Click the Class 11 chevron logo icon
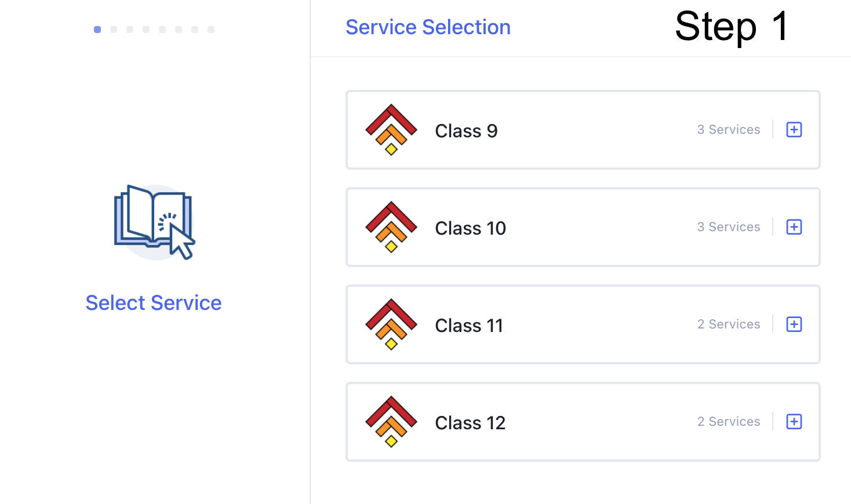Screen dimensions: 851x504 click(391, 324)
